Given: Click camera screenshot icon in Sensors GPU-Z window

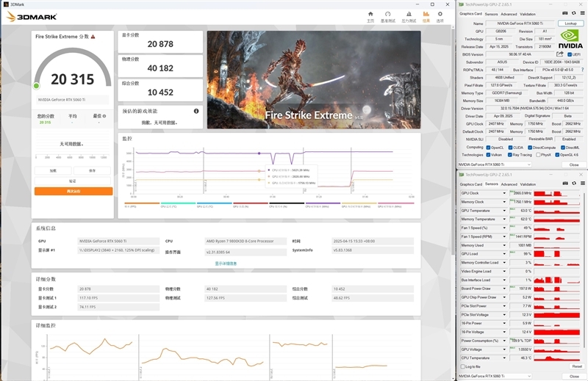Looking at the screenshot, I should [x=565, y=184].
